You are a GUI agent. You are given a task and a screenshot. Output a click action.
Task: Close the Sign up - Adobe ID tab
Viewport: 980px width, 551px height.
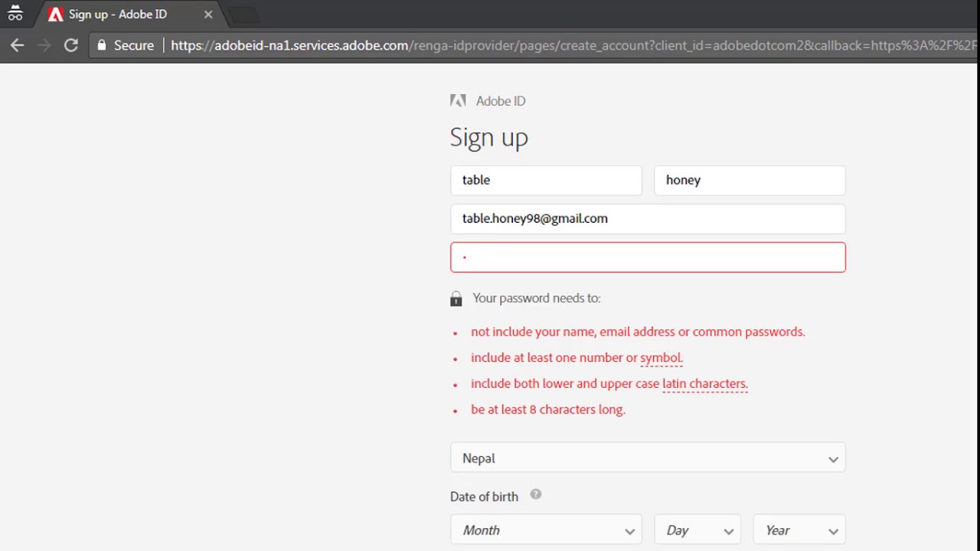click(208, 14)
